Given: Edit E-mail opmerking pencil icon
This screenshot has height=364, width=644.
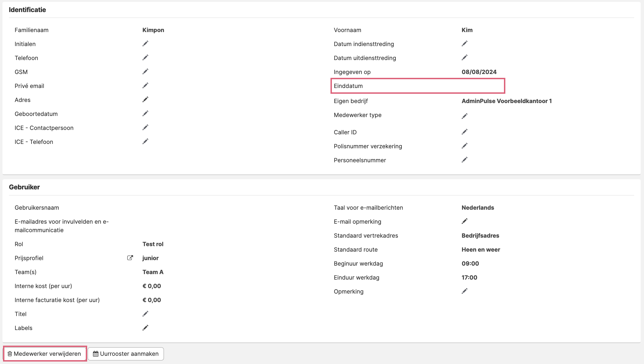Looking at the screenshot, I should click(x=465, y=221).
